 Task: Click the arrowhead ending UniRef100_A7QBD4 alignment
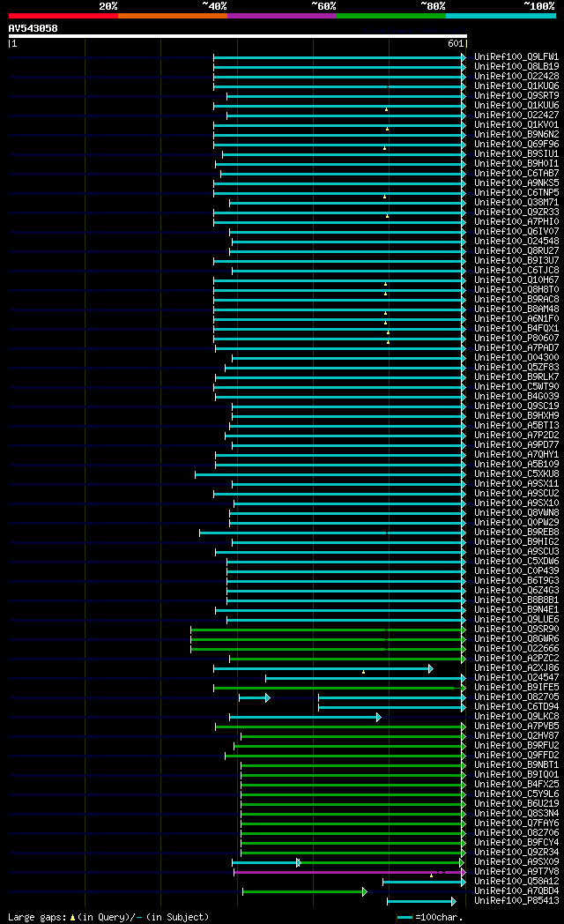365,892
